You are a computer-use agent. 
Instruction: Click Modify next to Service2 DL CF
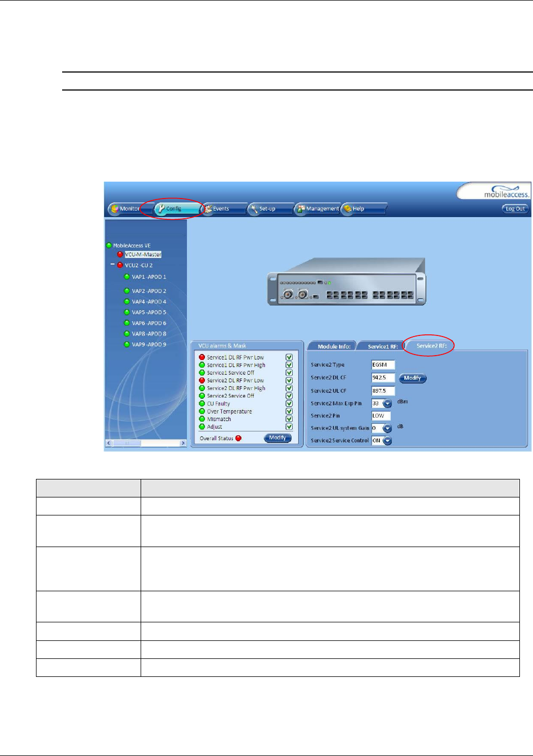click(413, 378)
